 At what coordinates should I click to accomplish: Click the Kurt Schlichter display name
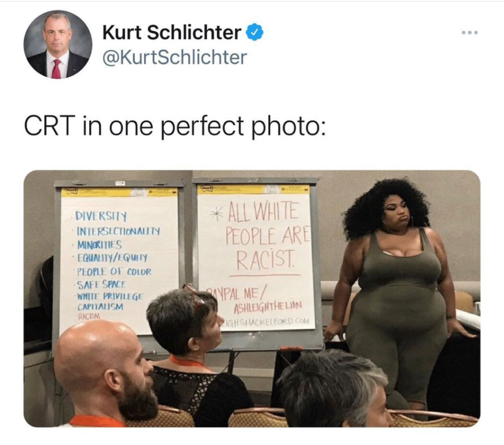pos(172,32)
